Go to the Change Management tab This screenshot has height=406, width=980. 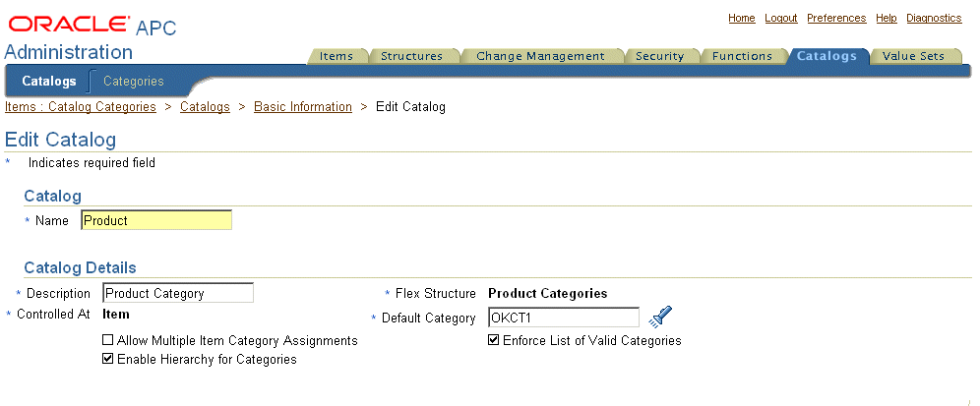[x=540, y=56]
